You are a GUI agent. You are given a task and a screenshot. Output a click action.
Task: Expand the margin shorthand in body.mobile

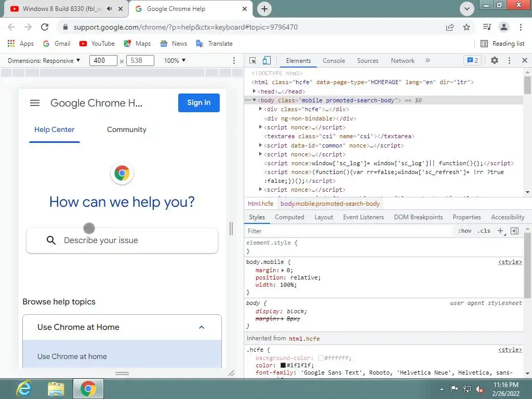[x=283, y=270]
